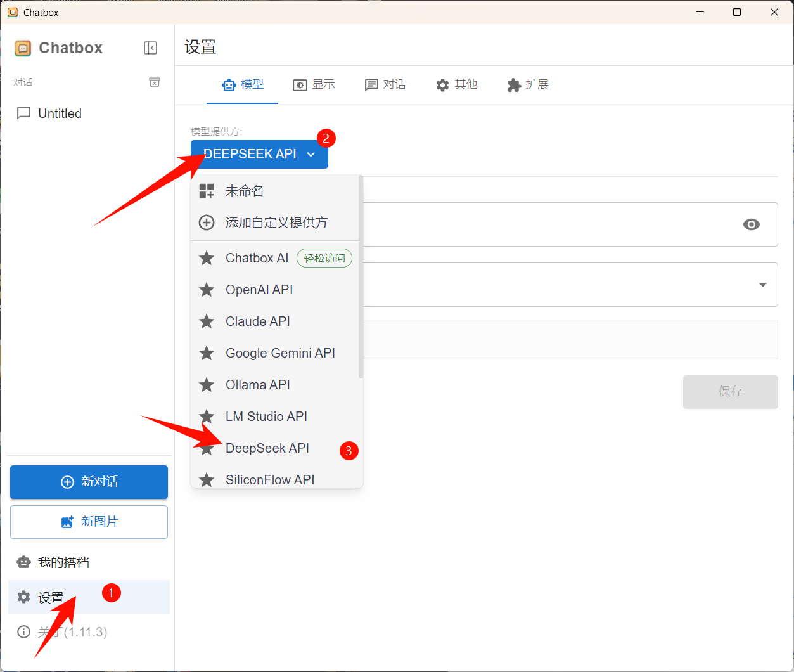Open the DEEPSEEK API provider dropdown
794x672 pixels.
(259, 154)
